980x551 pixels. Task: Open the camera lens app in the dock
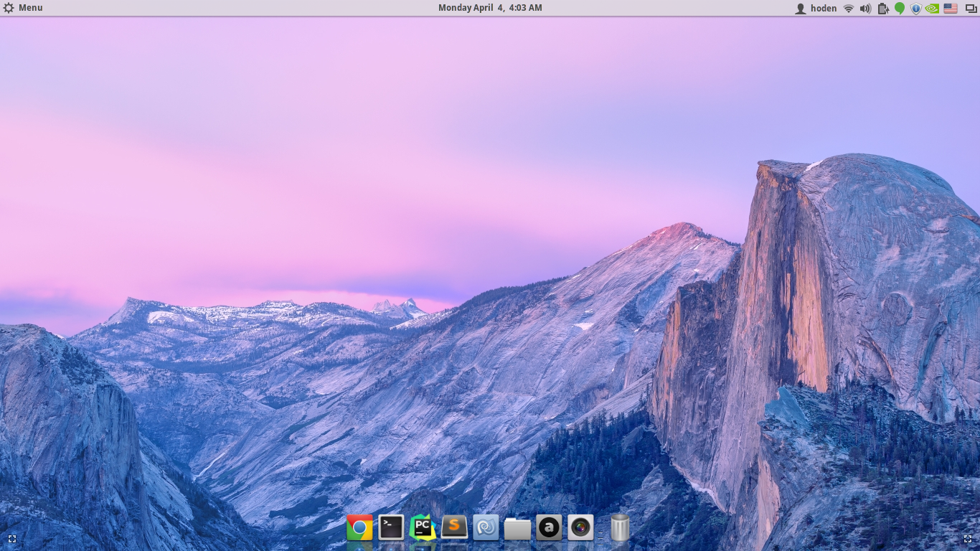[580, 528]
